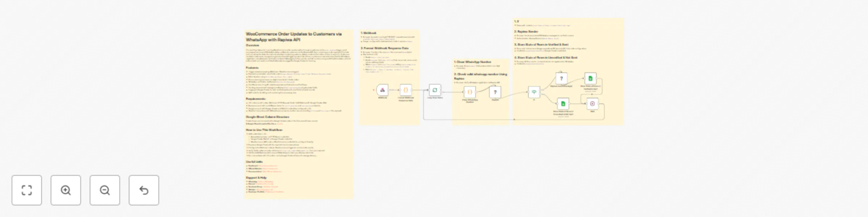
Task: Select the Format Webhook Response Data node
Action: pos(406,90)
